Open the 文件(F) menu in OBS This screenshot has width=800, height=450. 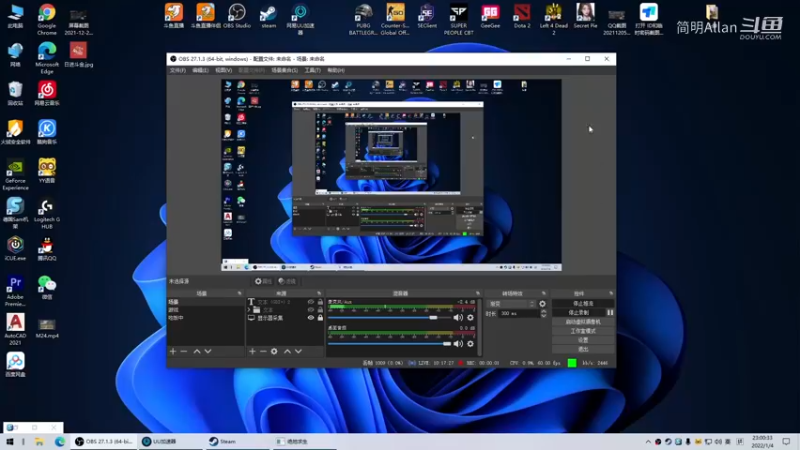(x=178, y=70)
